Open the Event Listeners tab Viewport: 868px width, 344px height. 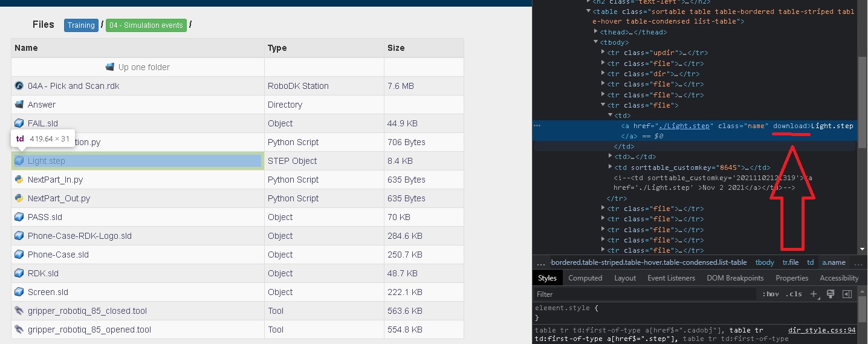(x=671, y=278)
